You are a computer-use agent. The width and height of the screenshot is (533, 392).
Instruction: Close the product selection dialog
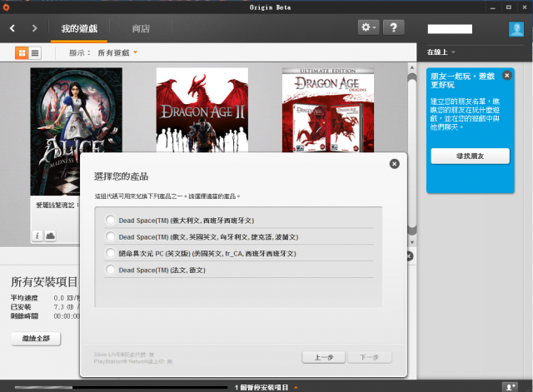click(394, 164)
